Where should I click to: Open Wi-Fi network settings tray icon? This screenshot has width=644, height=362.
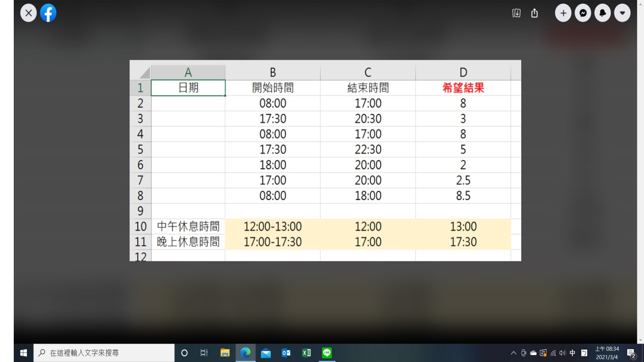[x=553, y=353]
